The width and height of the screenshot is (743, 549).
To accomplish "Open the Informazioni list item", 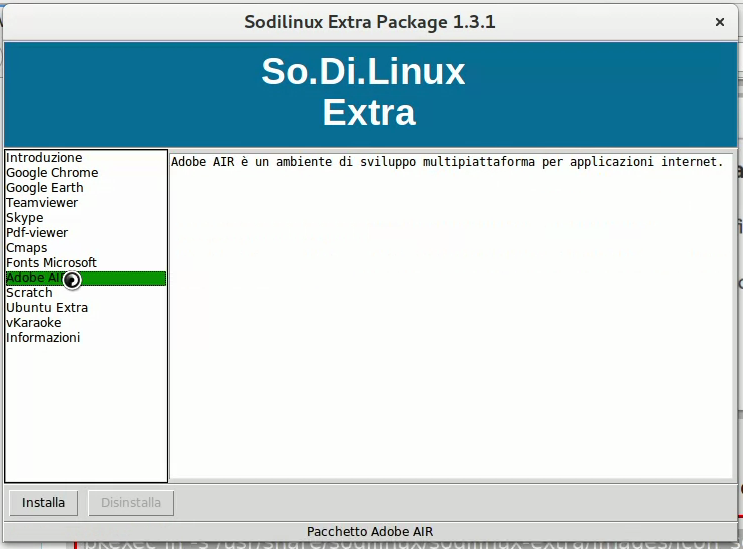I will 43,338.
